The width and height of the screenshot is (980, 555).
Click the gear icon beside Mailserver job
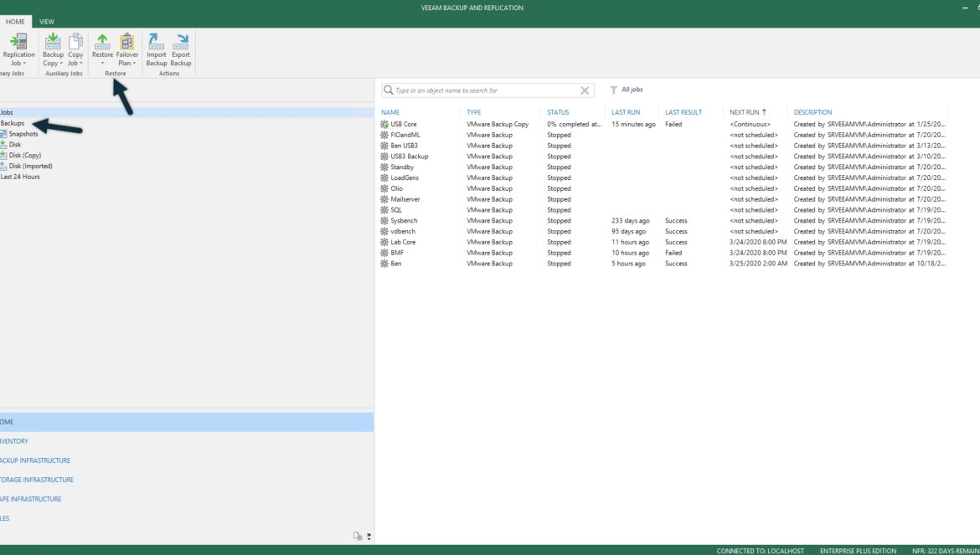point(384,199)
